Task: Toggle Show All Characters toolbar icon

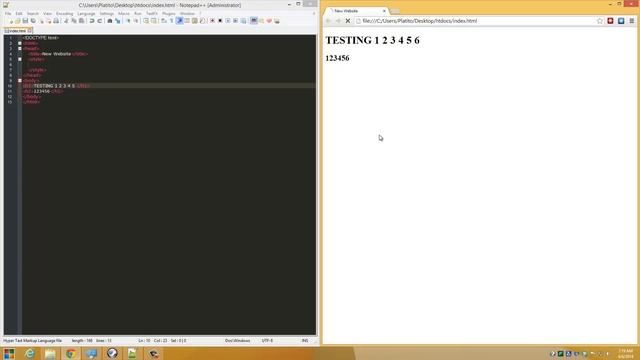Action: click(x=171, y=21)
